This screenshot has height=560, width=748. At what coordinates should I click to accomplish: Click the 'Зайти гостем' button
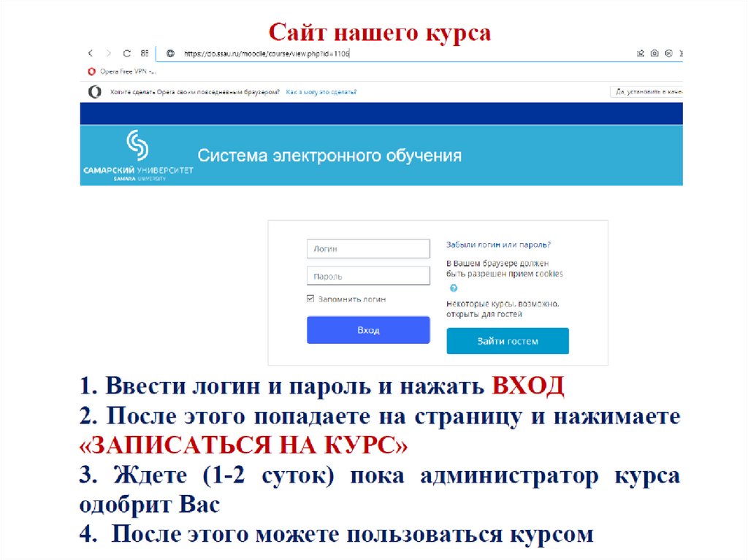[508, 340]
